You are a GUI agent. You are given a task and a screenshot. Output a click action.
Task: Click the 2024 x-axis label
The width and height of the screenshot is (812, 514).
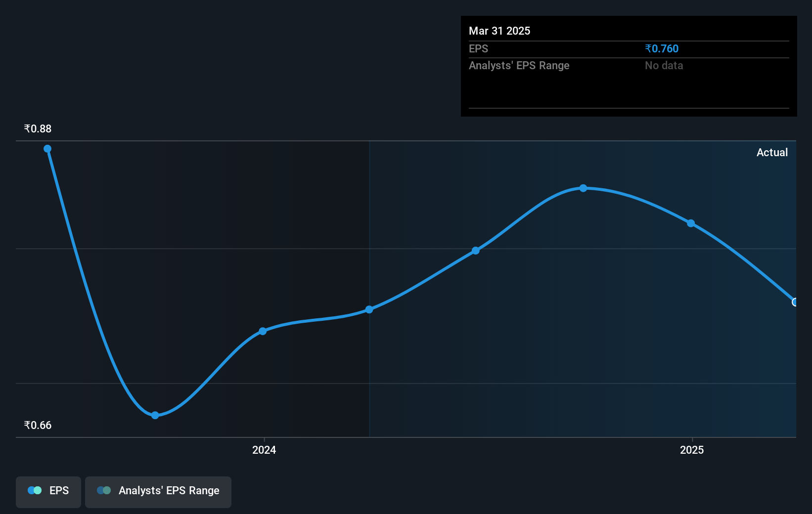[264, 450]
